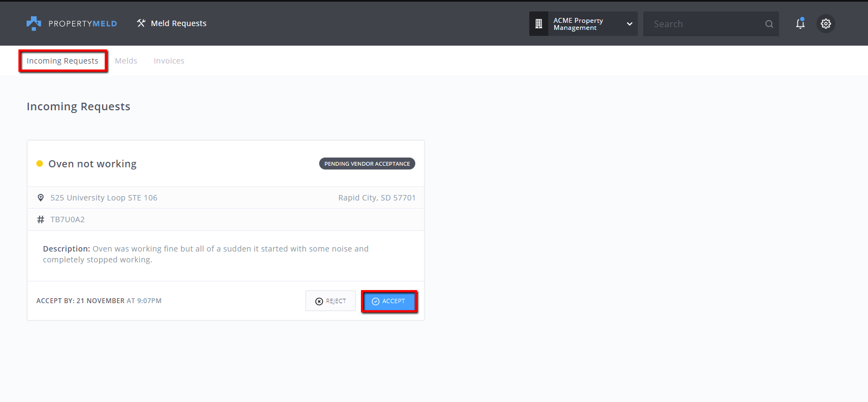This screenshot has height=402, width=868.
Task: Switch to the Incoming Requests tab
Action: point(62,61)
